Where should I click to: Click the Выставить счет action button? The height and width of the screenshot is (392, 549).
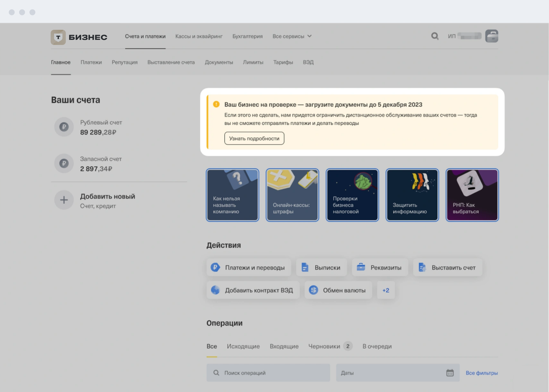click(448, 268)
